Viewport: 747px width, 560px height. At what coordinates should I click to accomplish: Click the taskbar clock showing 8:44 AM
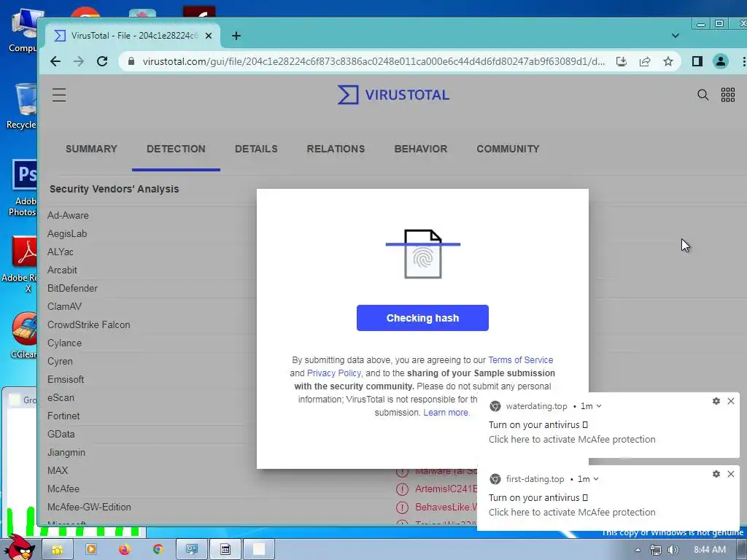tap(709, 550)
